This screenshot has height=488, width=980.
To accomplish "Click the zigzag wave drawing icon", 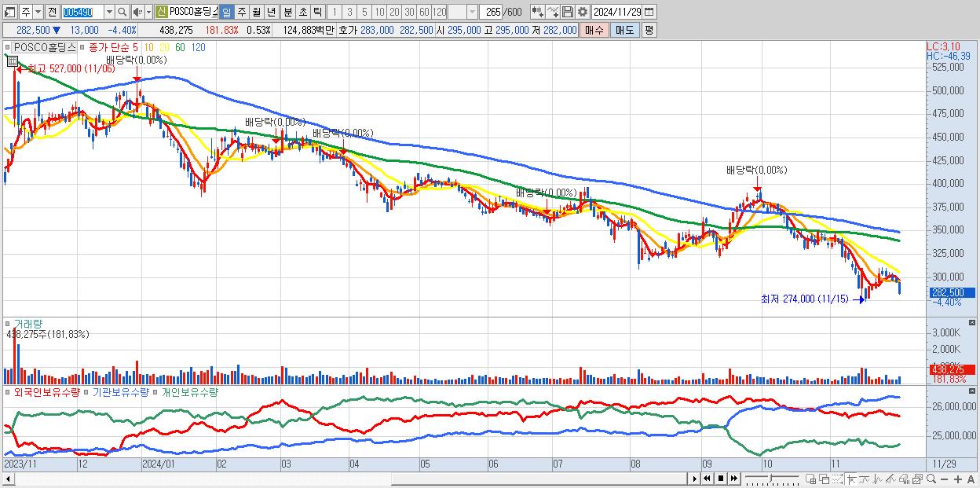I will pyautogui.click(x=878, y=479).
